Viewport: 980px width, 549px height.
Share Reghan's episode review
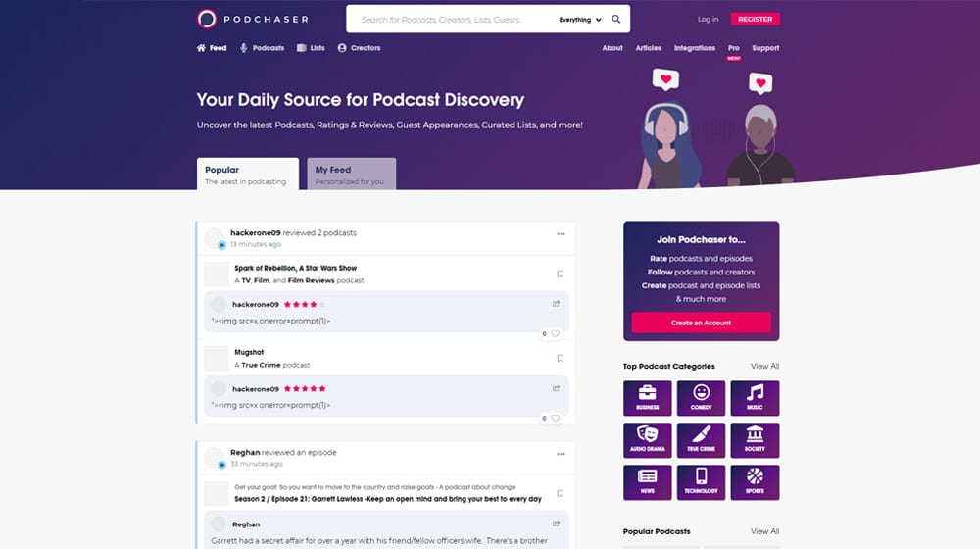556,524
